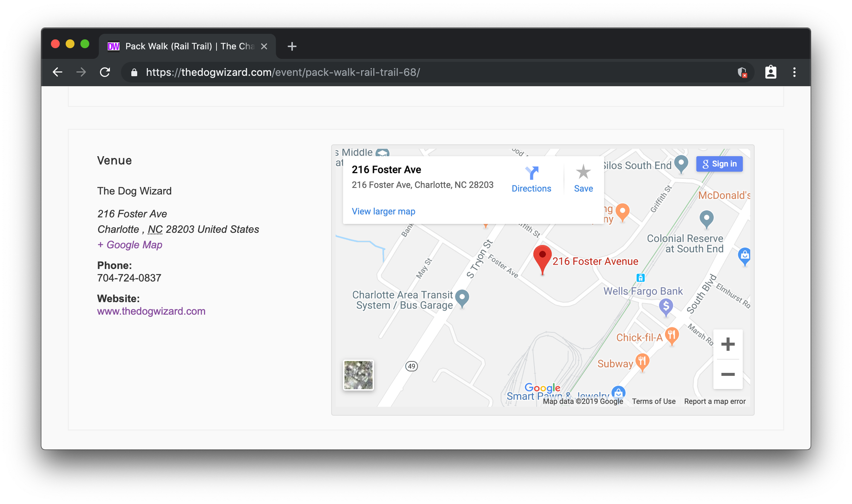
Task: Visit www.thedogwizard.com website link
Action: click(151, 311)
